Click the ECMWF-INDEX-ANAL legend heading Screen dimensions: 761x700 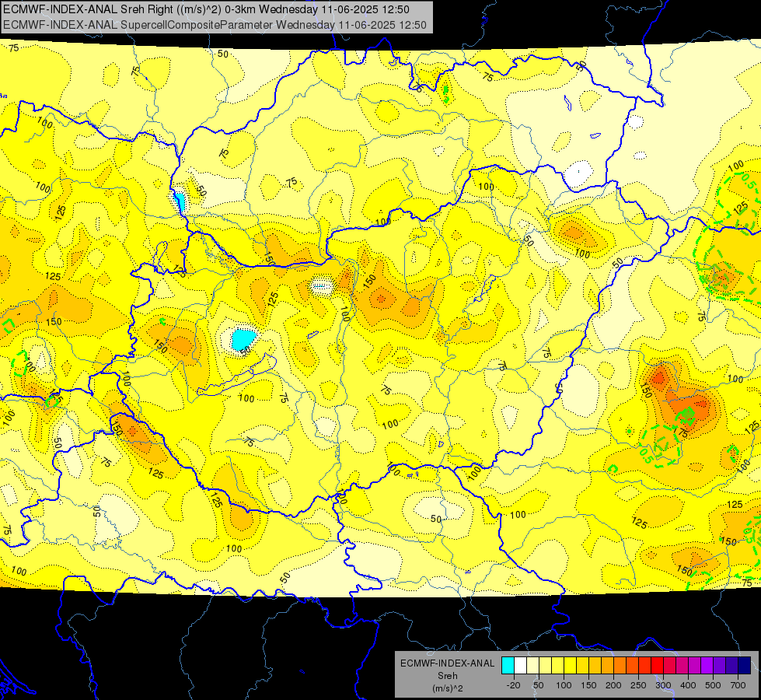tap(448, 663)
